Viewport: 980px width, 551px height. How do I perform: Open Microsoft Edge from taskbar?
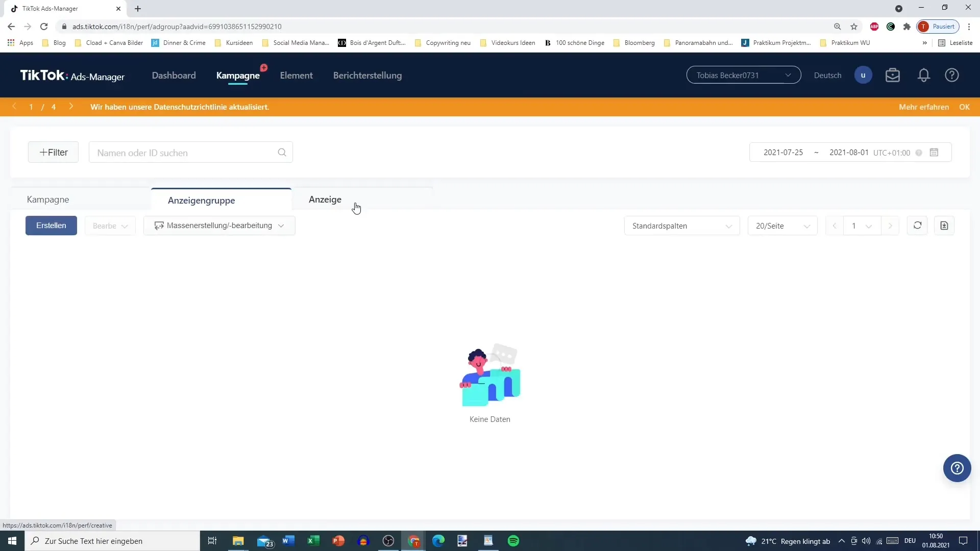438,541
